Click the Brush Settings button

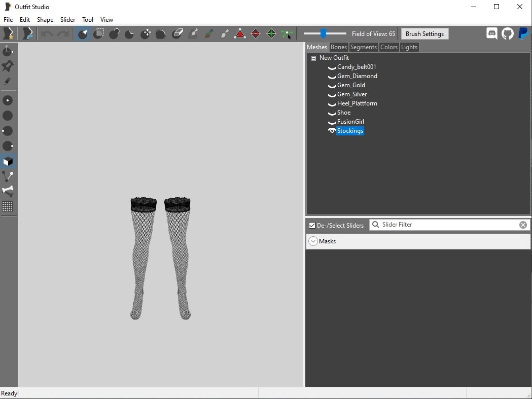[x=424, y=34]
